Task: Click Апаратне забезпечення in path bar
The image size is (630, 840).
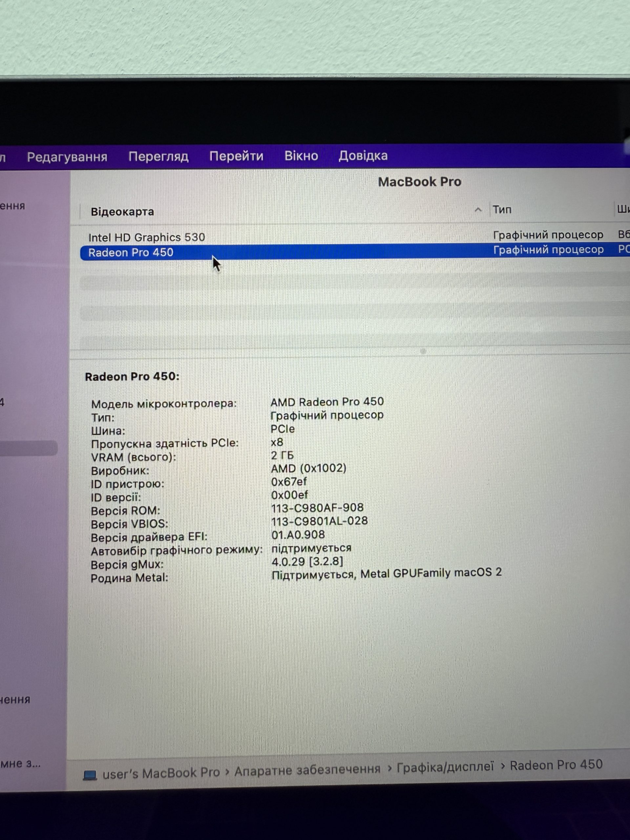Action: [x=307, y=769]
